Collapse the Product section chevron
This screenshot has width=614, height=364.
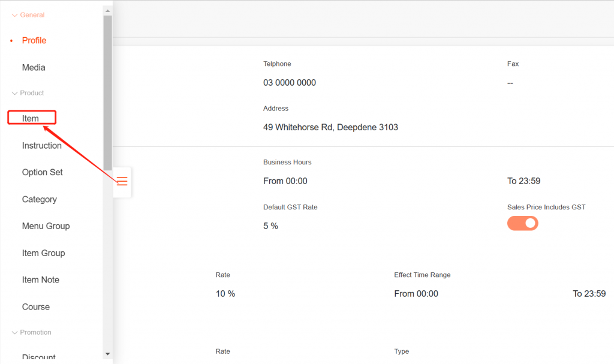tap(15, 94)
